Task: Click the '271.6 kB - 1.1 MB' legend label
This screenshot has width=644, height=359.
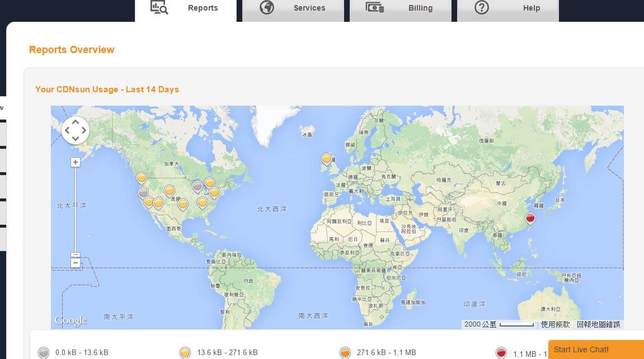Action: click(387, 352)
